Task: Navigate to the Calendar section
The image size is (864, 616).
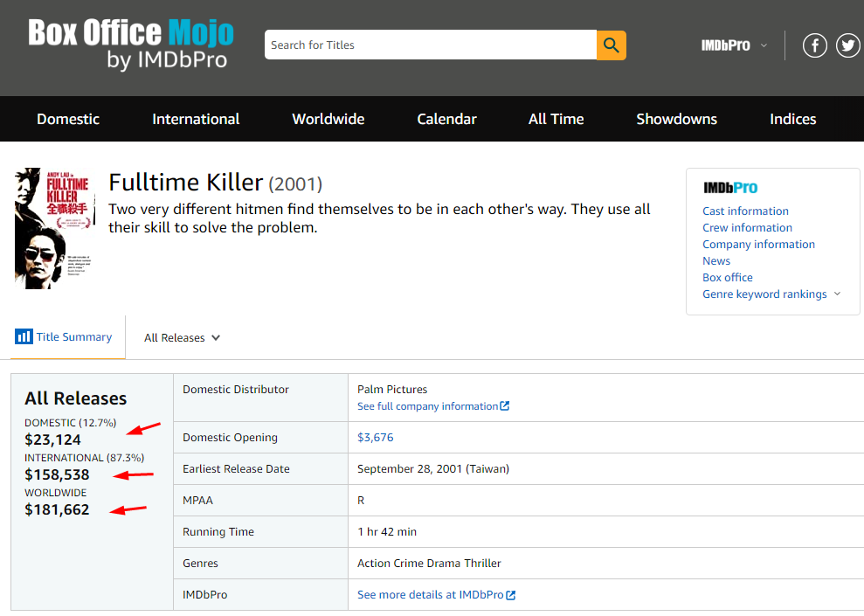Action: tap(446, 120)
